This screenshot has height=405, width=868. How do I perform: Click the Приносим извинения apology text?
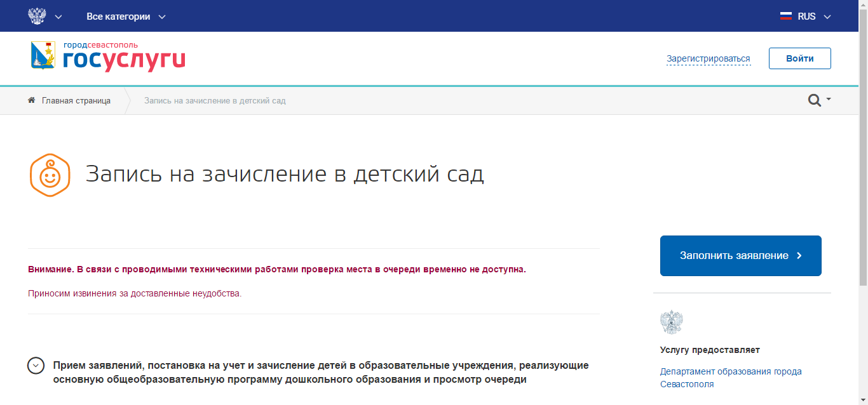point(135,293)
